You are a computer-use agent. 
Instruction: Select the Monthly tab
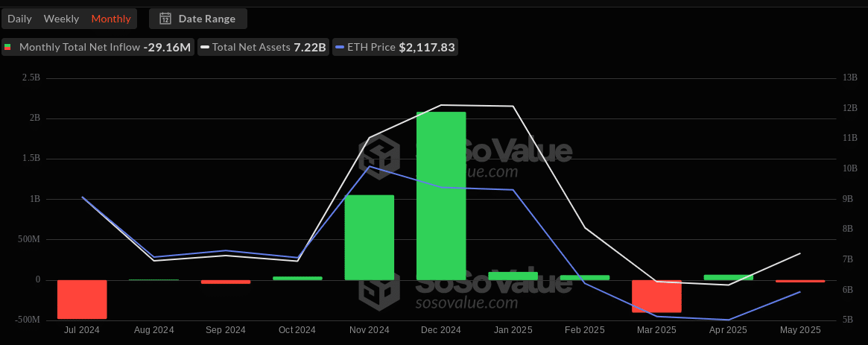(110, 19)
